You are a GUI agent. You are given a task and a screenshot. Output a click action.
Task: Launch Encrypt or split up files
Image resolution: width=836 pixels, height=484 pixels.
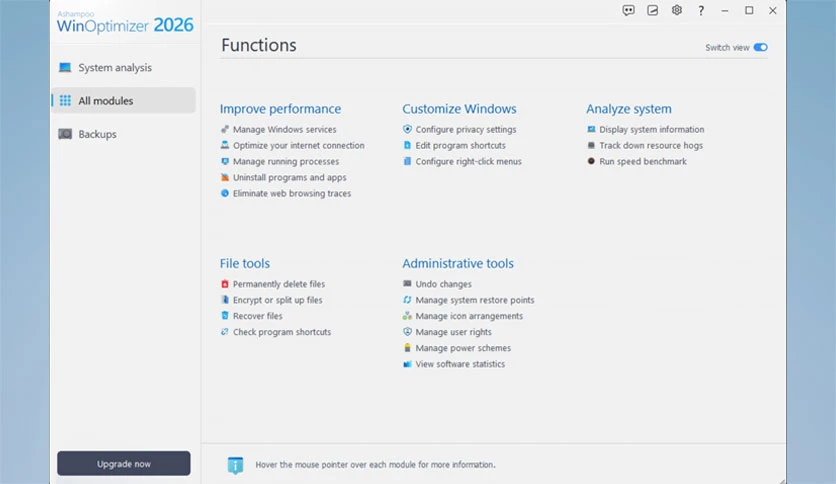tap(278, 300)
